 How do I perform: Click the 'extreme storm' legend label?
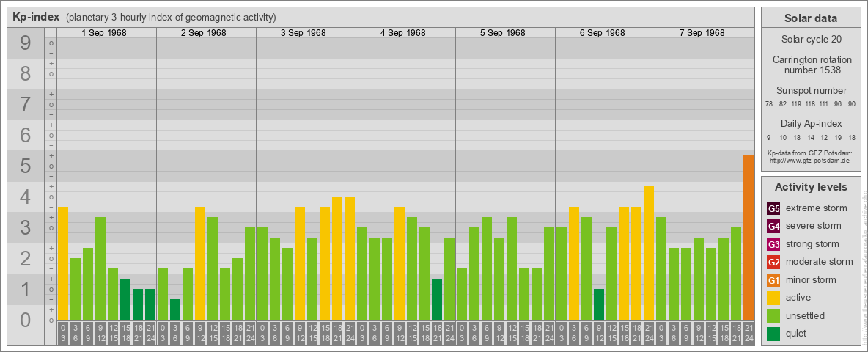[817, 208]
